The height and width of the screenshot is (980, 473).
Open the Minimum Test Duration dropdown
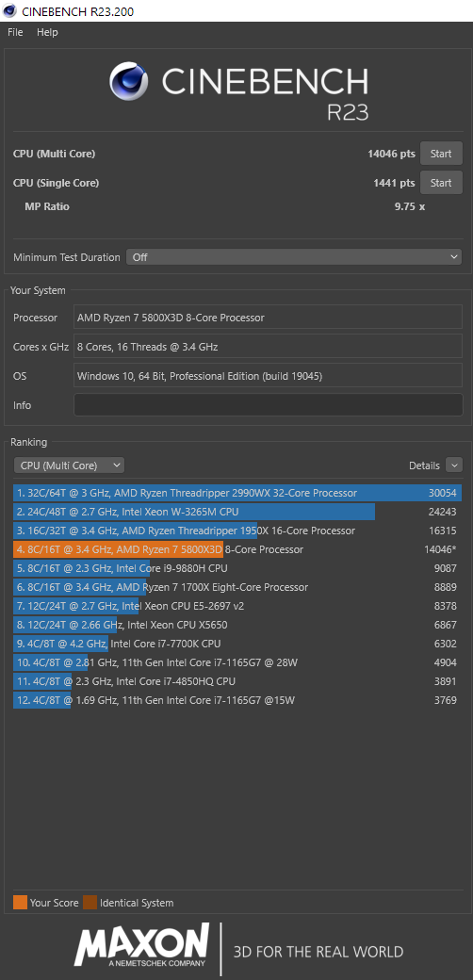pyautogui.click(x=294, y=257)
